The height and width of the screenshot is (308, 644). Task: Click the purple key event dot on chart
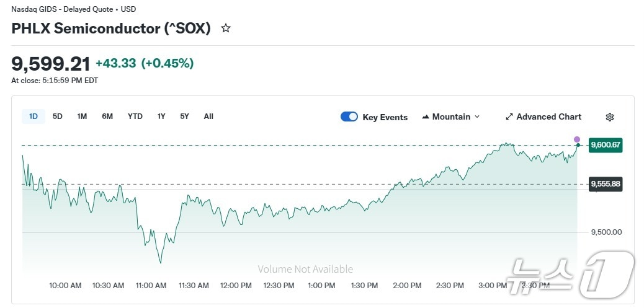pyautogui.click(x=577, y=139)
